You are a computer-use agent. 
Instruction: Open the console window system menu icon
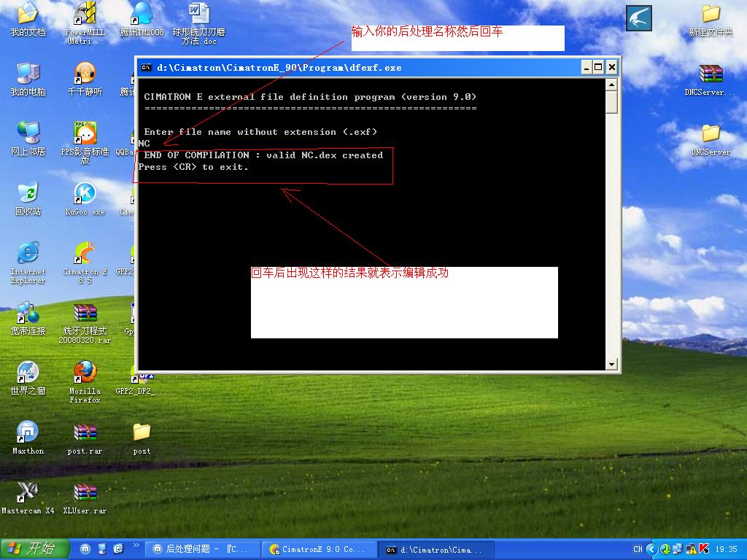pyautogui.click(x=147, y=68)
